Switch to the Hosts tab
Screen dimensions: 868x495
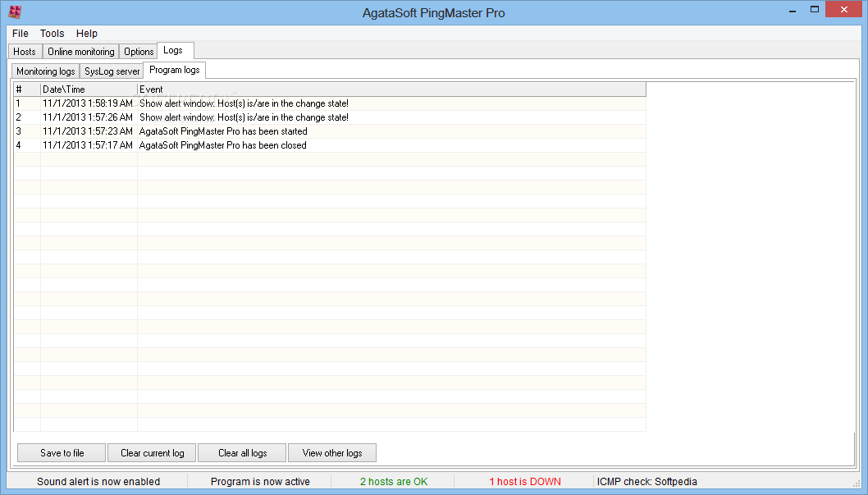[x=25, y=52]
